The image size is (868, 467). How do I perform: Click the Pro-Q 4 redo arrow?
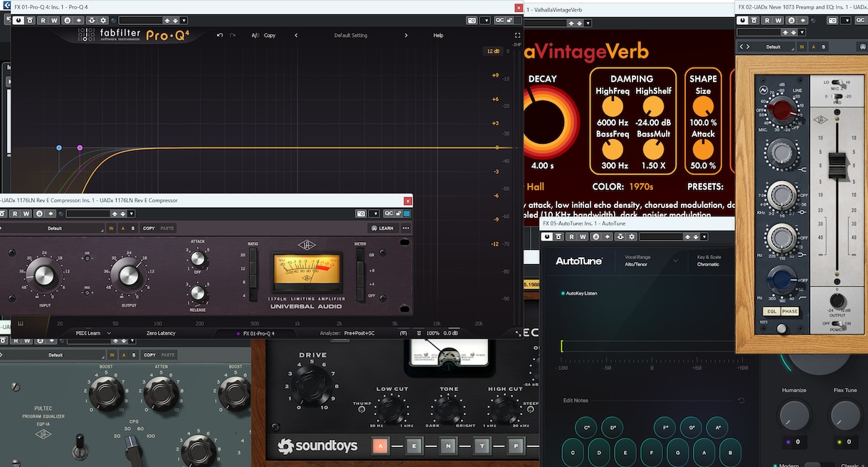click(x=233, y=35)
